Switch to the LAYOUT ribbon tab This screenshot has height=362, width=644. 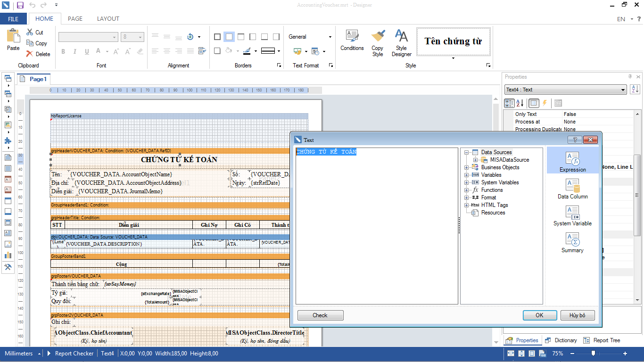108,19
